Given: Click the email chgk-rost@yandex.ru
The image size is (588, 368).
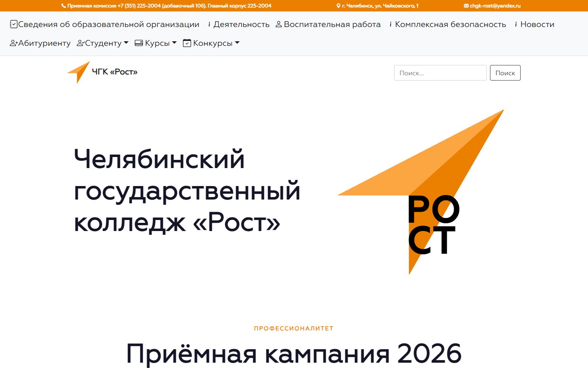Looking at the screenshot, I should point(495,6).
